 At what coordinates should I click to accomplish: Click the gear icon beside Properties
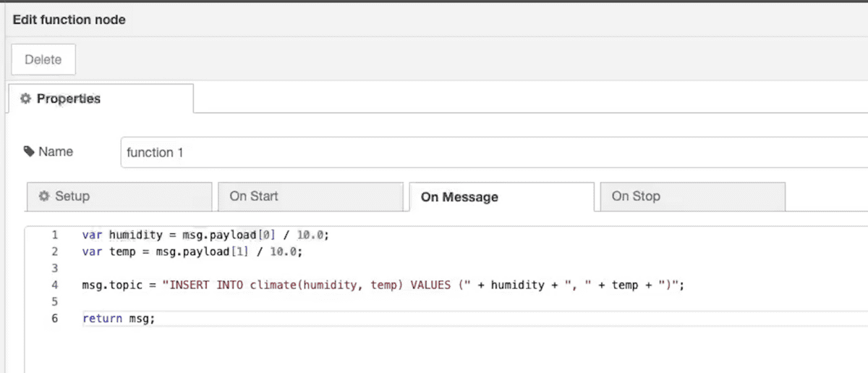pos(26,99)
